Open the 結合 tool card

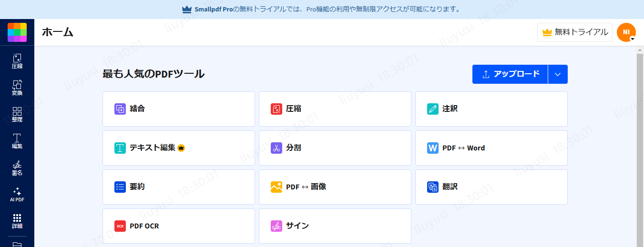tap(179, 109)
